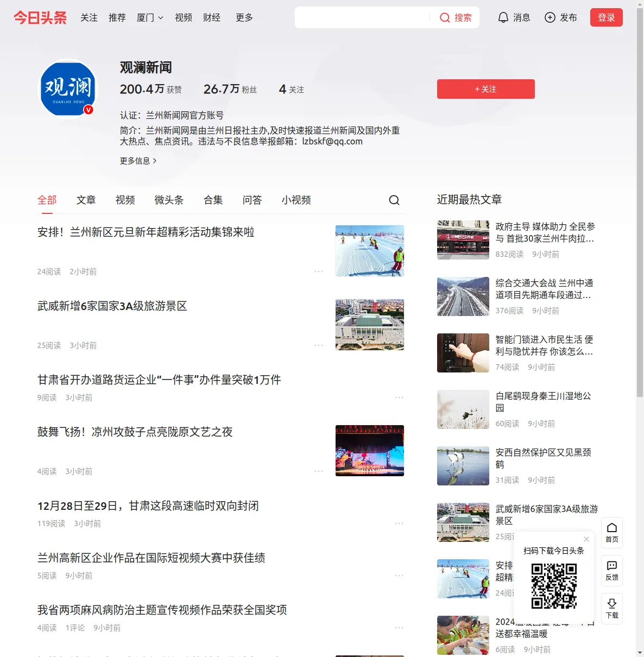Switch to the 合集 tab
644x657 pixels.
[x=213, y=200]
